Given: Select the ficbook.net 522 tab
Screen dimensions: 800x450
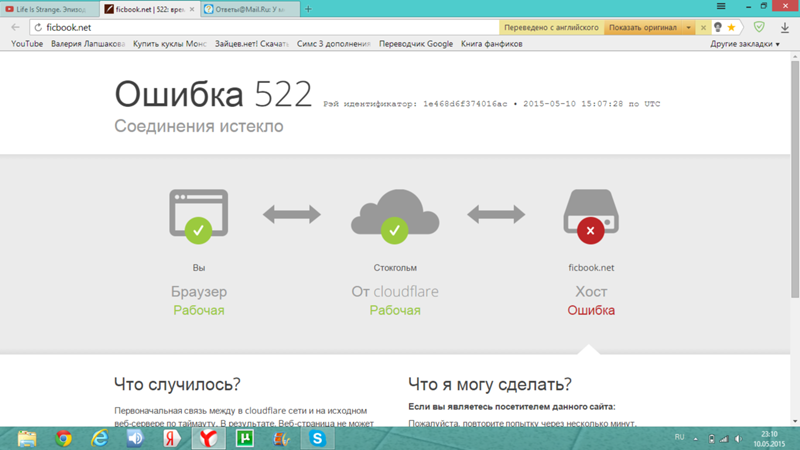Looking at the screenshot, I should pos(145,9).
